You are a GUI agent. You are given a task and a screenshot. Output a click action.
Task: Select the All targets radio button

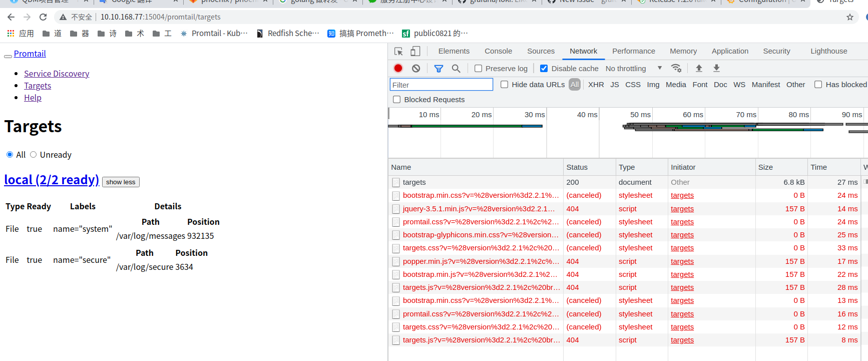(x=10, y=155)
